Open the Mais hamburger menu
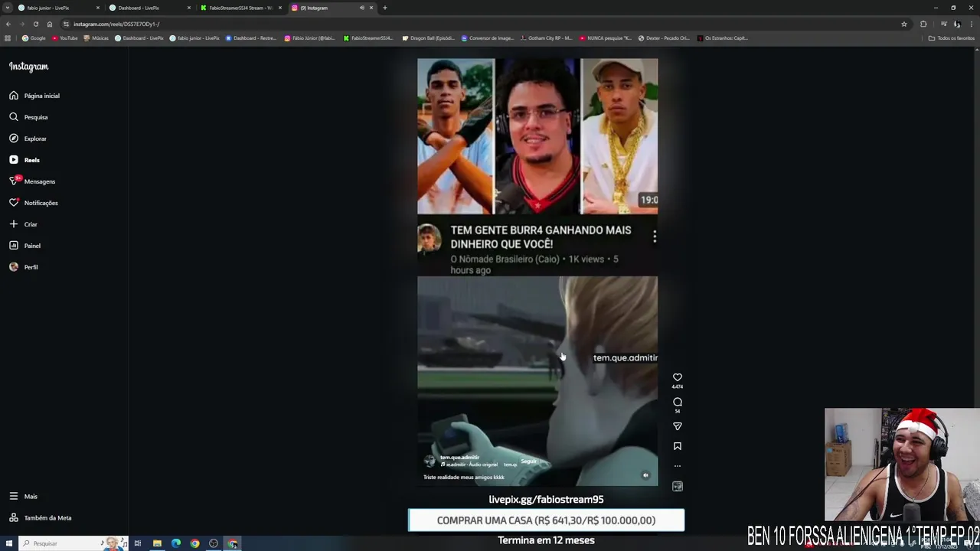Image resolution: width=980 pixels, height=551 pixels. tap(23, 496)
